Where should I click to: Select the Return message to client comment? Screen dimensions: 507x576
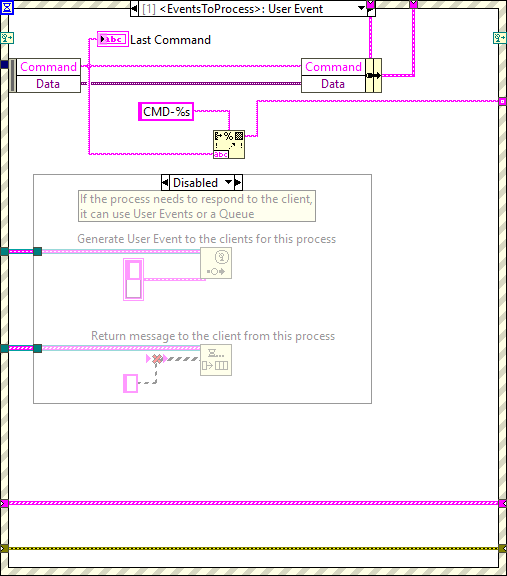[213, 336]
